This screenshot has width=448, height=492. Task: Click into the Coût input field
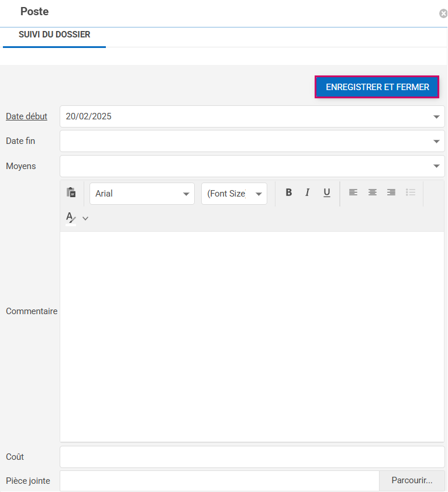pos(251,457)
